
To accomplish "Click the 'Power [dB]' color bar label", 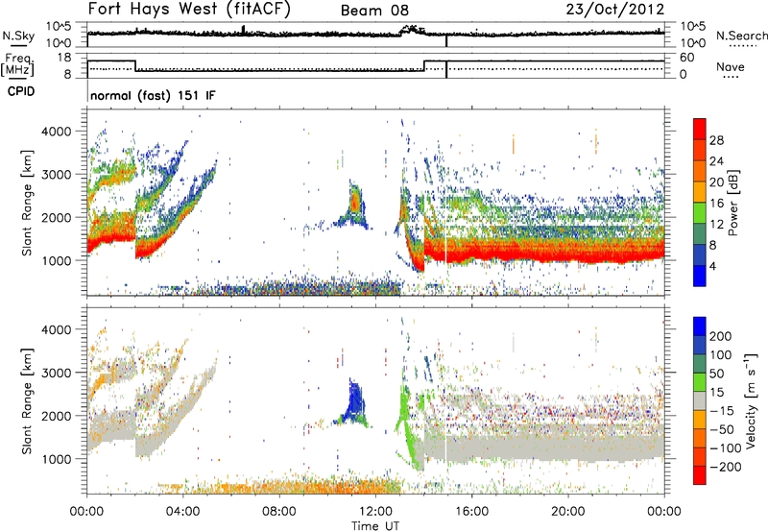I will (x=732, y=203).
